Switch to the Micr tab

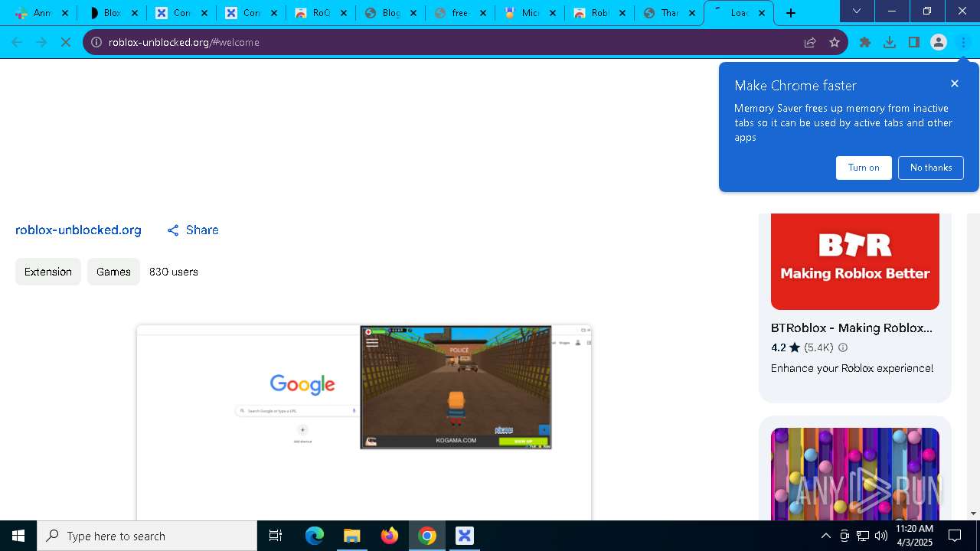click(530, 13)
